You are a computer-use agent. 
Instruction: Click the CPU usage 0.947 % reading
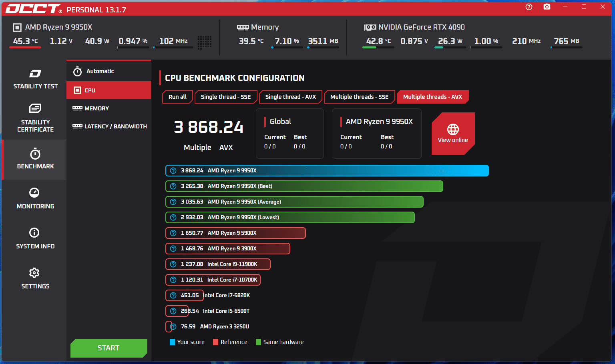(133, 41)
